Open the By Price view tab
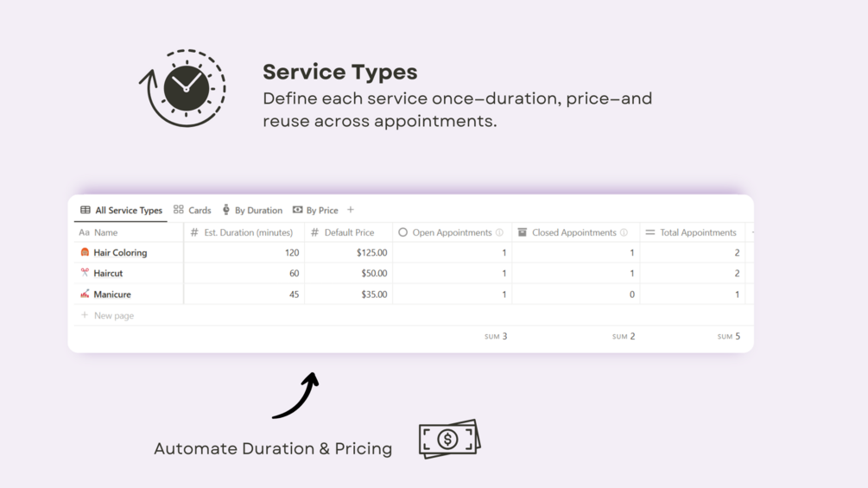Image resolution: width=868 pixels, height=488 pixels. click(x=315, y=210)
